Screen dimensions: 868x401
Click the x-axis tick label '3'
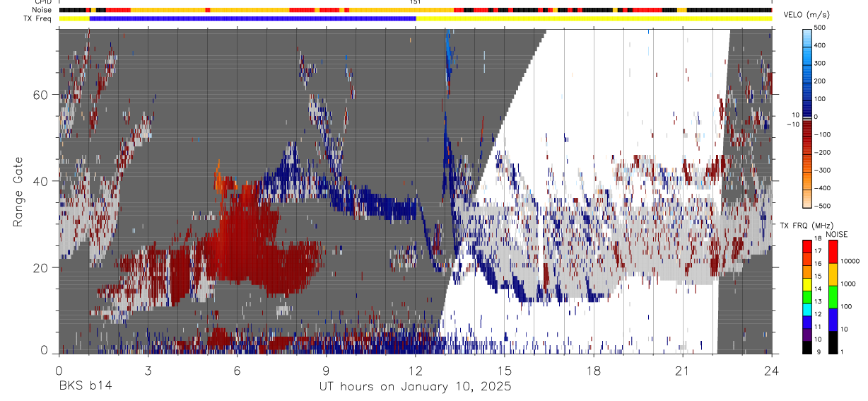[x=148, y=371]
